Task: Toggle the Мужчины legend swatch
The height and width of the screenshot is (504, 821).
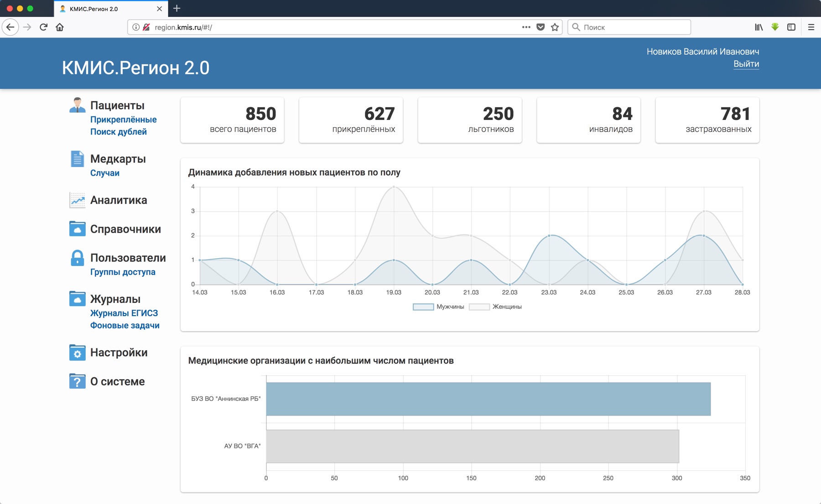Action: tap(423, 307)
